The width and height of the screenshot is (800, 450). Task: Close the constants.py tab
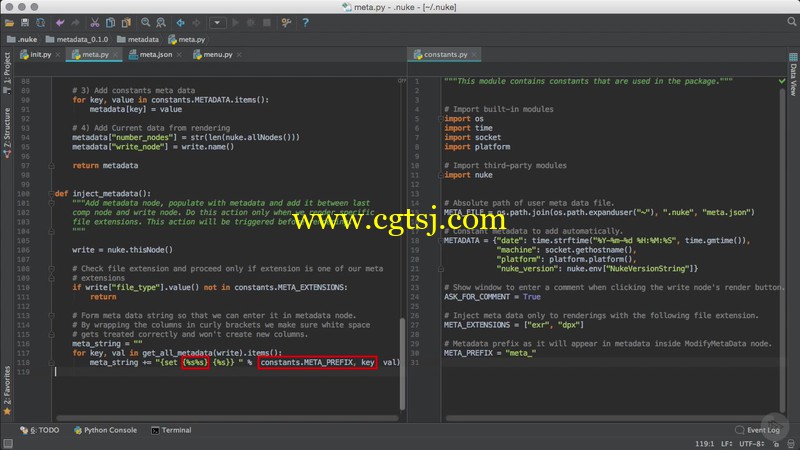coord(474,55)
